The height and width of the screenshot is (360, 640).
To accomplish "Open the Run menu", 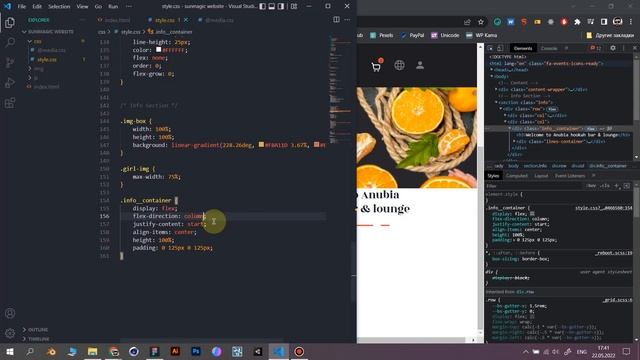I will [113, 7].
